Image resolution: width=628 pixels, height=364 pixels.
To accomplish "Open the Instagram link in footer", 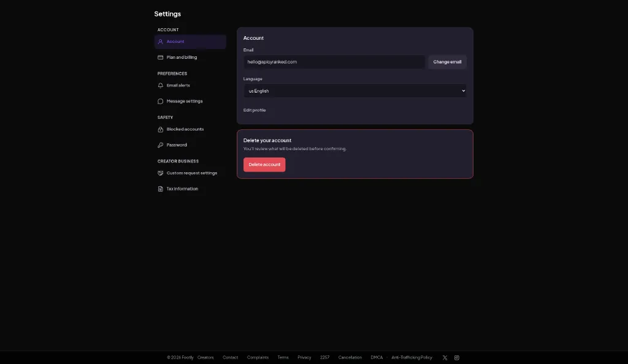I will (x=456, y=358).
